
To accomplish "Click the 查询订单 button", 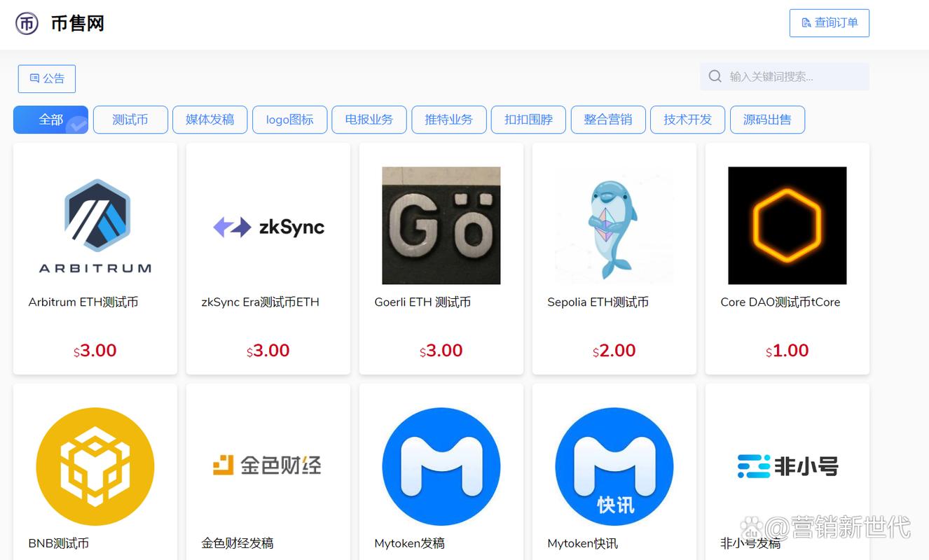I will tap(829, 23).
